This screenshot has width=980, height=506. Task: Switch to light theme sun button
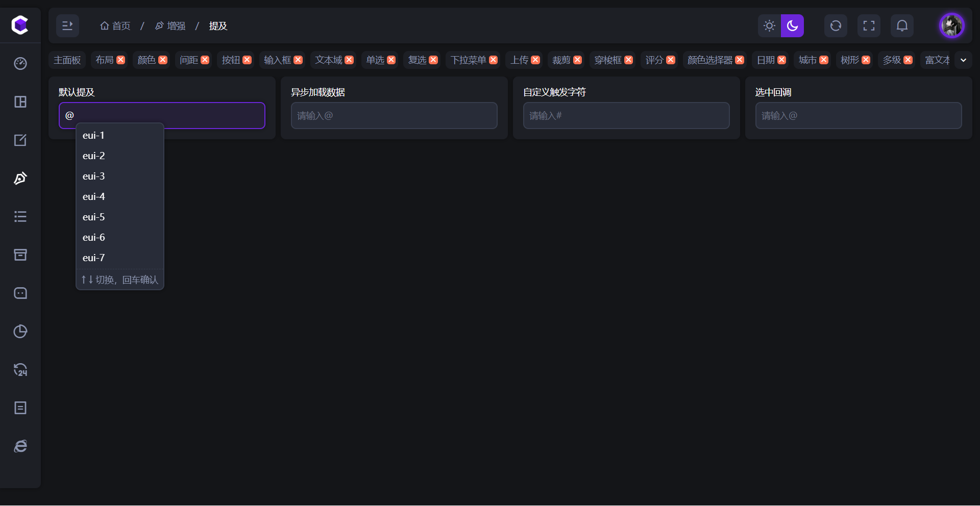pos(769,26)
